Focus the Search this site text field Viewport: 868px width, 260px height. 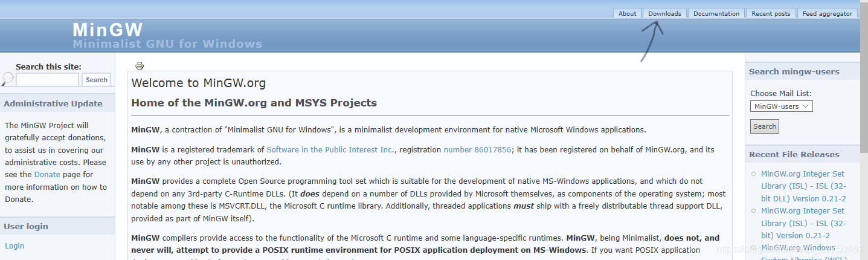pyautogui.click(x=48, y=80)
